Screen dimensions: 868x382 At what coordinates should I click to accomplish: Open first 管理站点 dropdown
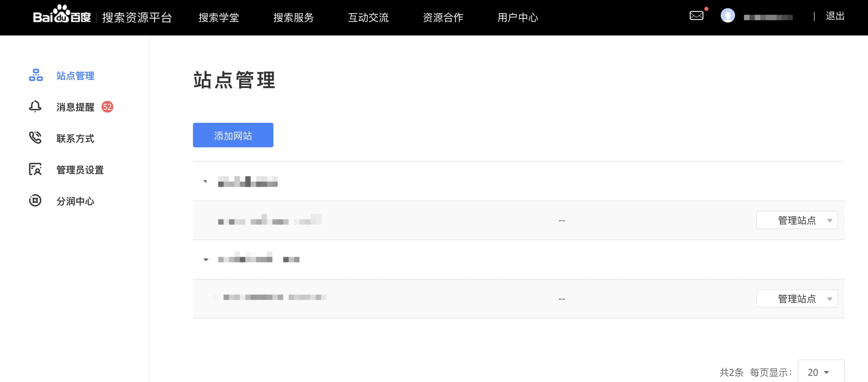coord(797,220)
